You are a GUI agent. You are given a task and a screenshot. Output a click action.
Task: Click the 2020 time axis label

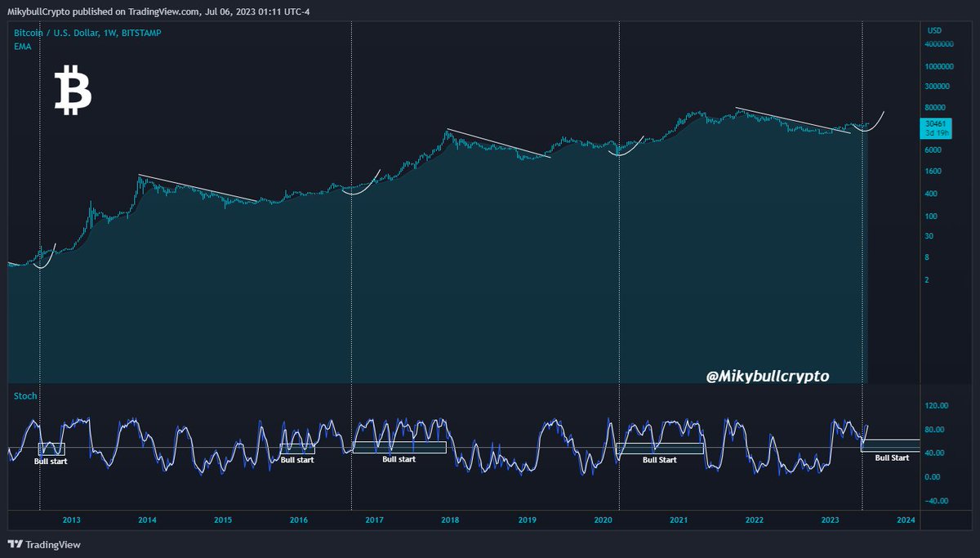[603, 520]
